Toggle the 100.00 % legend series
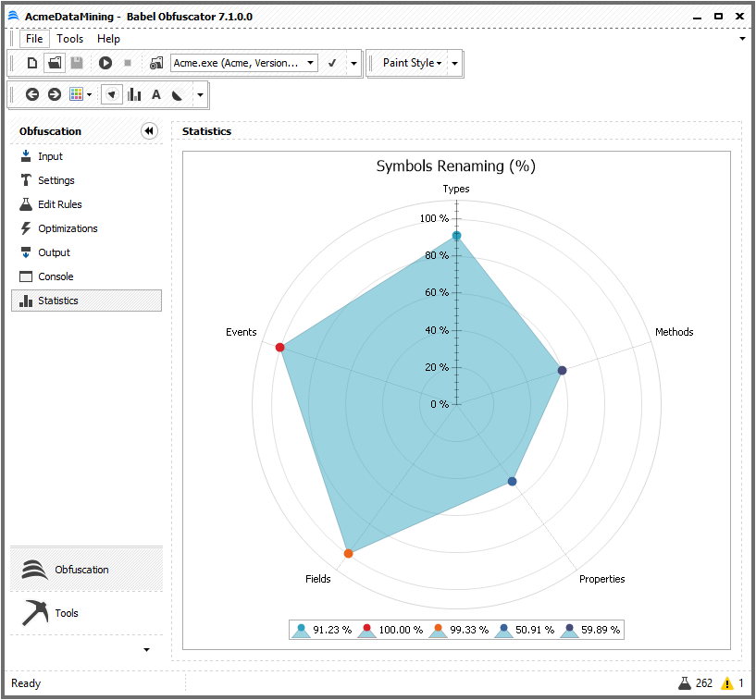 (x=384, y=630)
